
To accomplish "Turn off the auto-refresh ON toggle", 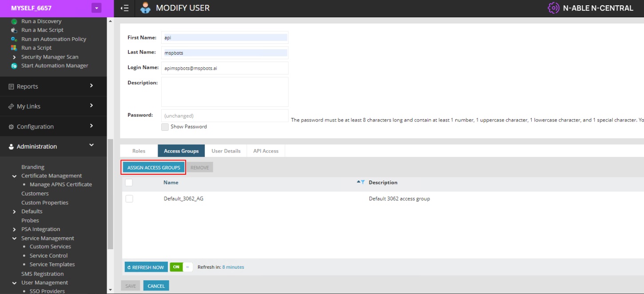I will (181, 267).
